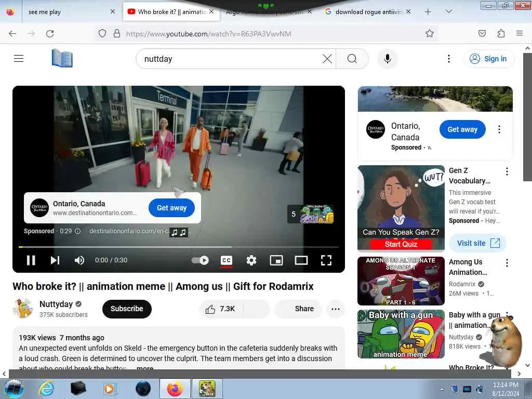Click the video progress bar
The height and width of the screenshot is (399, 532).
click(179, 247)
